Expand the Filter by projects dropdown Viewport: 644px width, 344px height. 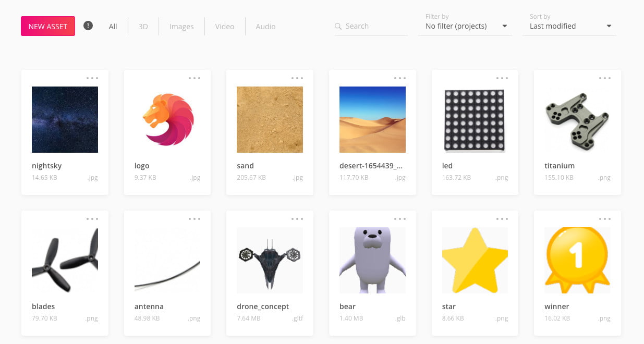(x=465, y=26)
